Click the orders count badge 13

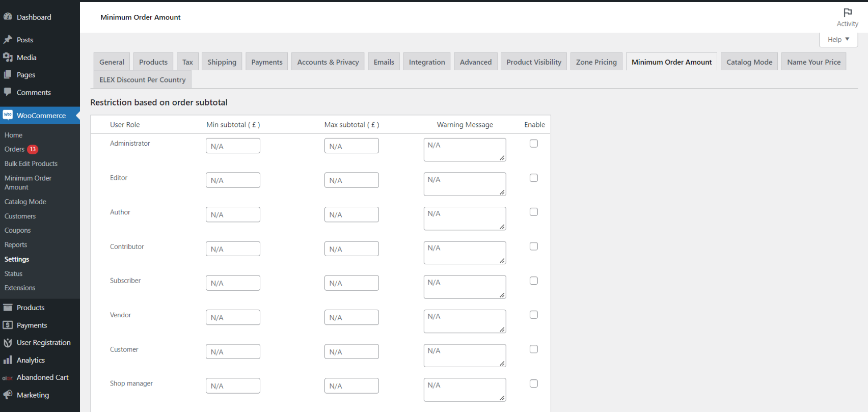(33, 149)
